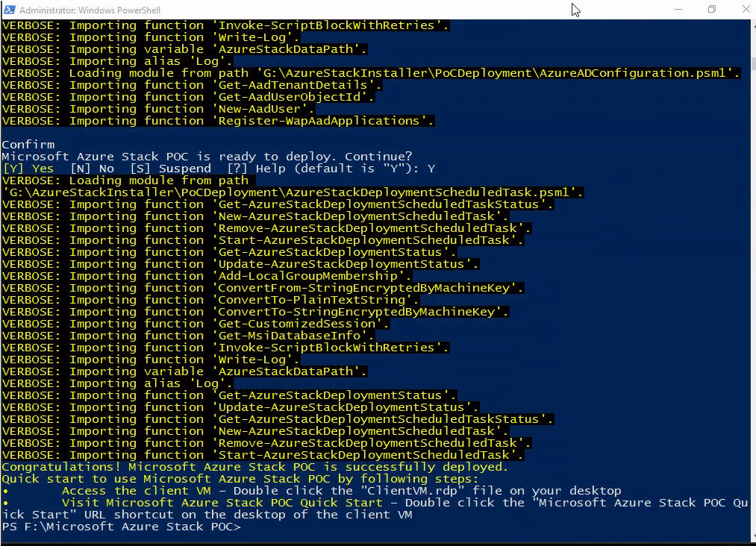Screen dimensions: 756x546
Task: Click the 'ConvertFrom-StringEncryptedByMachineKey' import line
Action: [x=263, y=288]
